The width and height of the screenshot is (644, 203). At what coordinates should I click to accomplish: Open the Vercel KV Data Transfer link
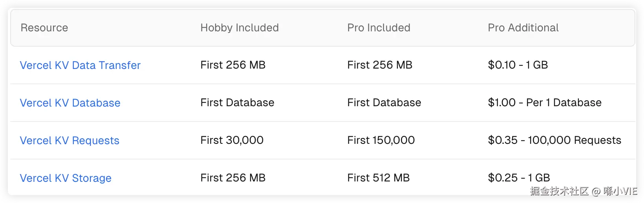(80, 65)
